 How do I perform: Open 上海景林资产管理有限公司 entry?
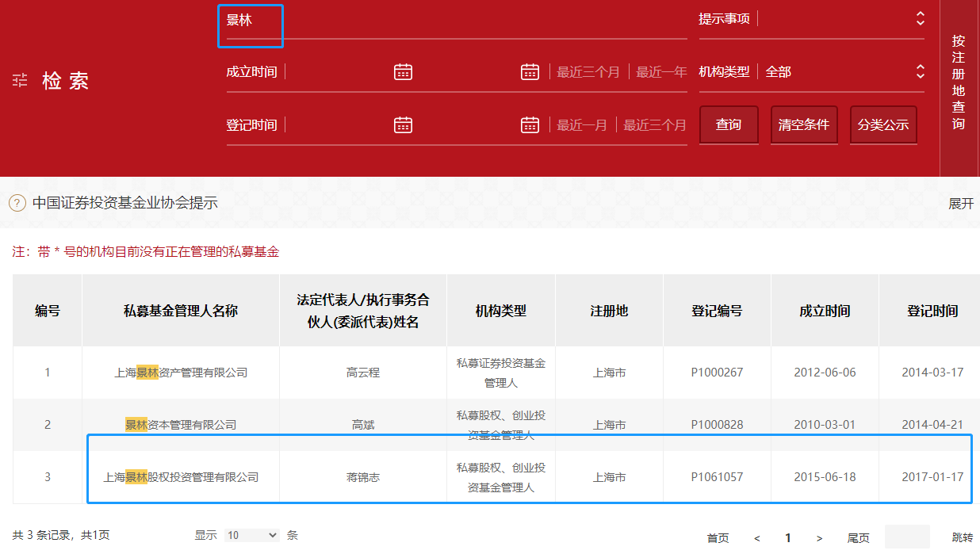(x=181, y=372)
